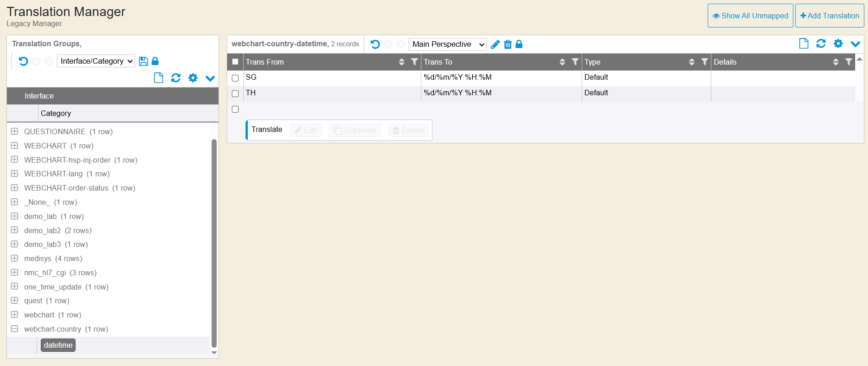Click the lock icon in records toolbar

tap(519, 44)
